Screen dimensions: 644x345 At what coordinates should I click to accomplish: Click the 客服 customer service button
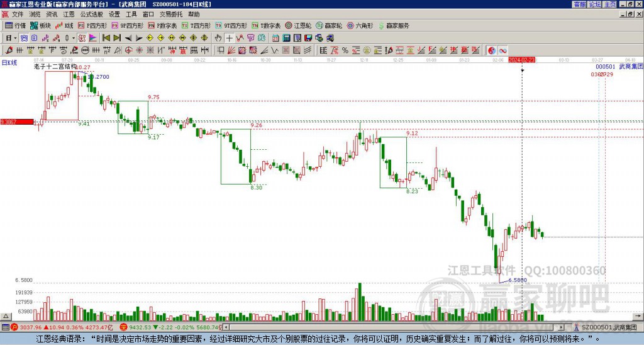tap(580, 4)
